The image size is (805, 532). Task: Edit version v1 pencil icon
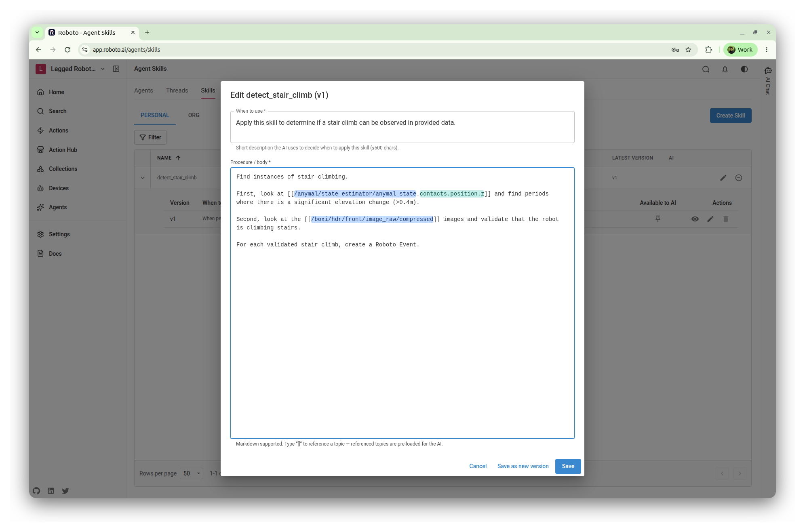[710, 219]
